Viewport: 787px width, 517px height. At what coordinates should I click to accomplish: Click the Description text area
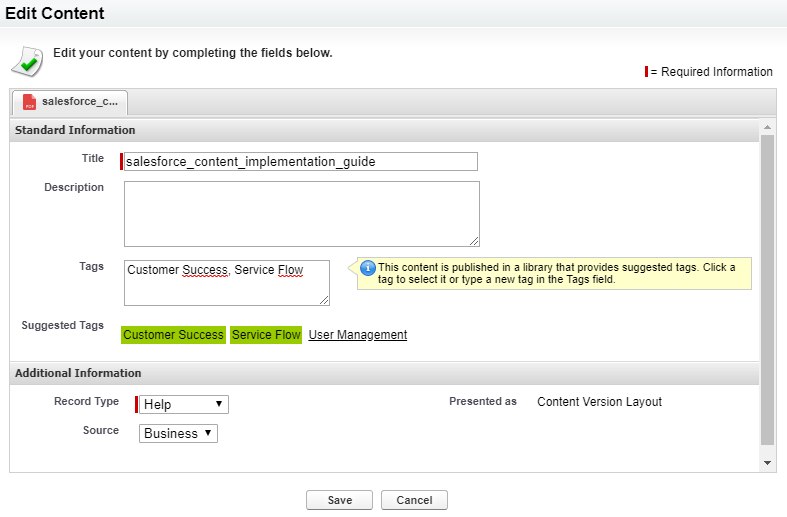tap(302, 214)
